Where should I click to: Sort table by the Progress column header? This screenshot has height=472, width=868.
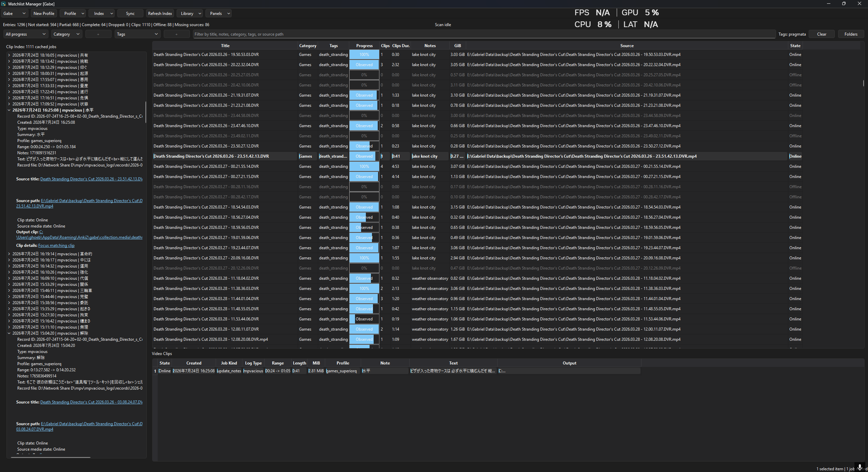[x=364, y=46]
